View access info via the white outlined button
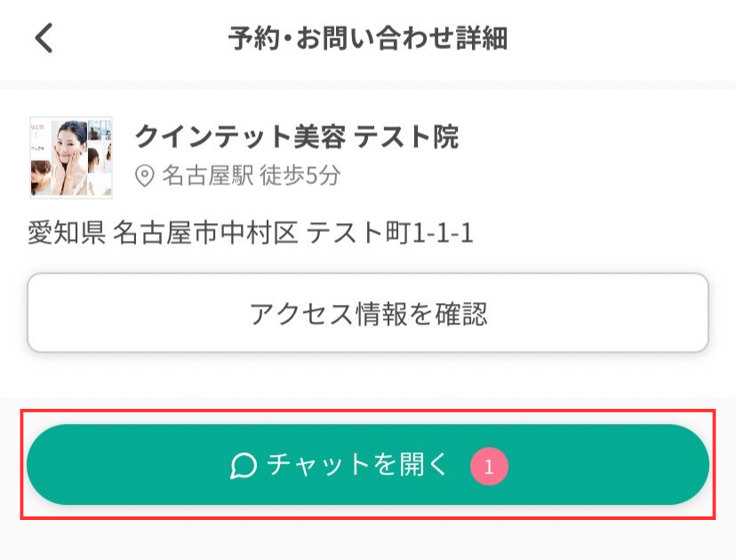The image size is (736, 560). [x=368, y=313]
